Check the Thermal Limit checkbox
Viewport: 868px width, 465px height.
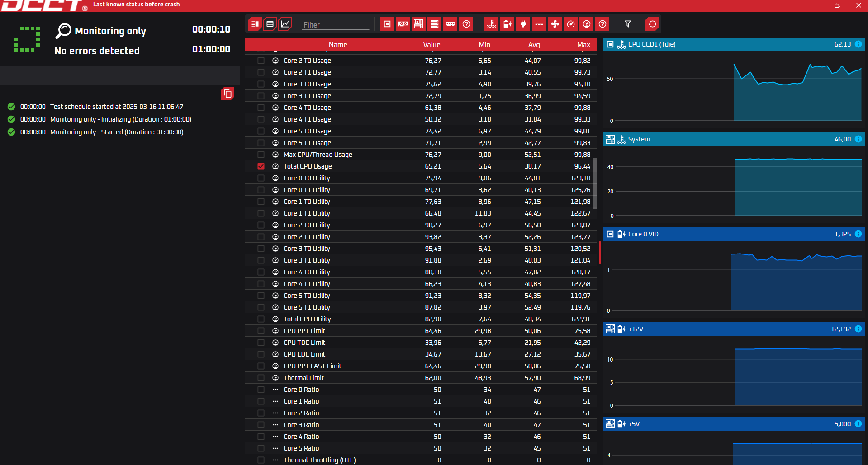click(x=261, y=378)
